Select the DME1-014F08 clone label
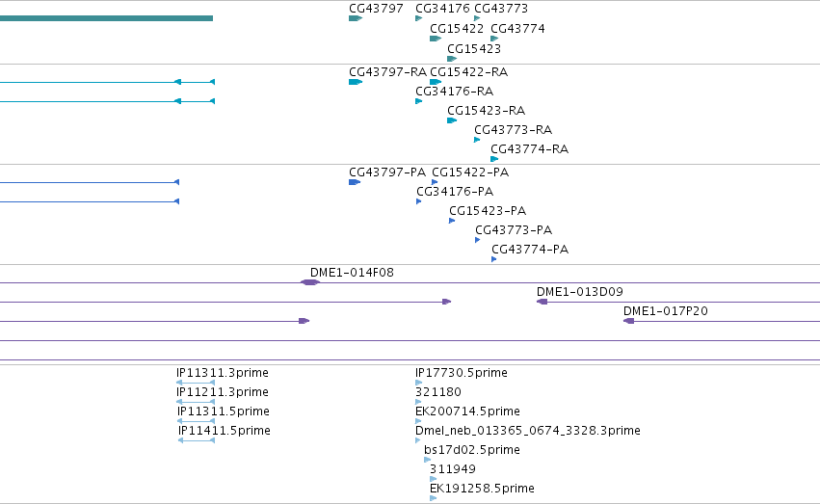820x504 pixels. coord(352,273)
